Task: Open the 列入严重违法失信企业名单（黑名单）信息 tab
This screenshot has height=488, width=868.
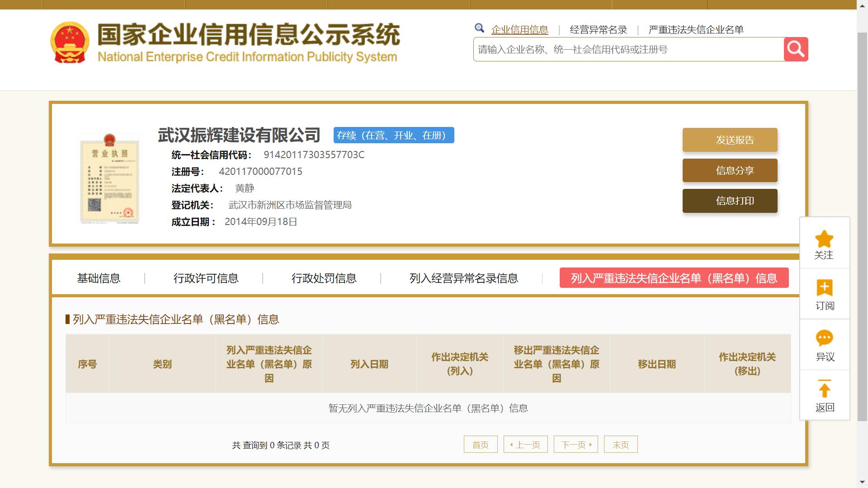Action: coord(674,278)
